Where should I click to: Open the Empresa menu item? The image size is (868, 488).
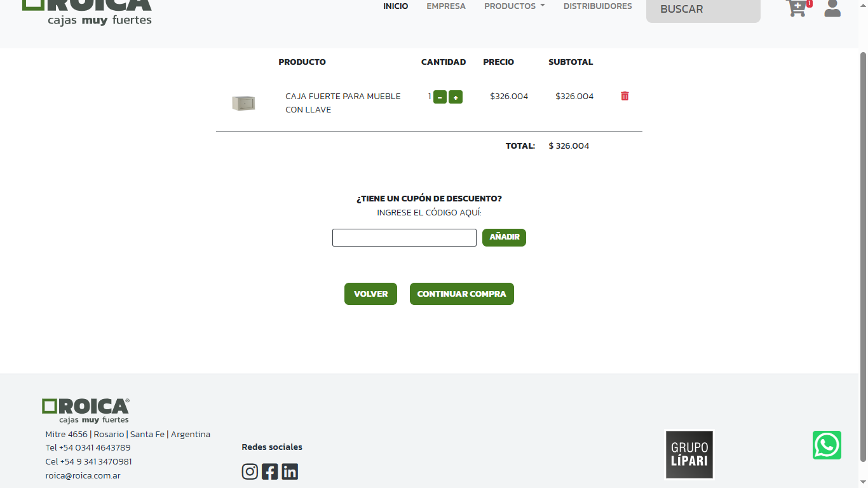(x=446, y=6)
